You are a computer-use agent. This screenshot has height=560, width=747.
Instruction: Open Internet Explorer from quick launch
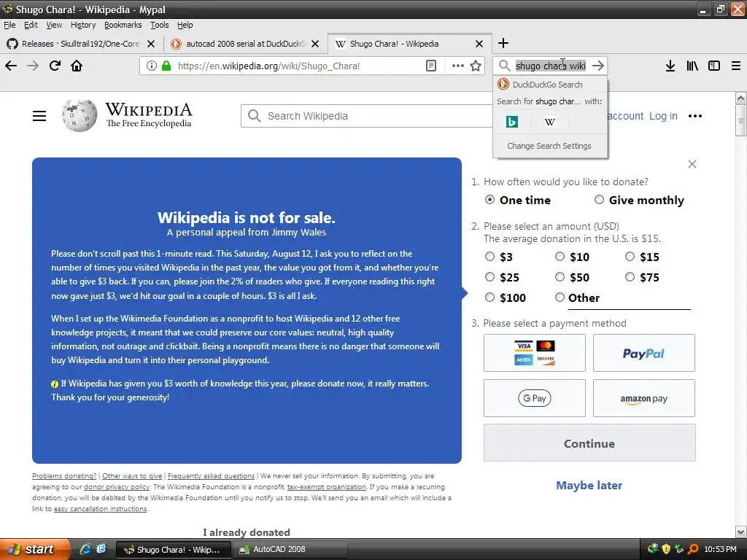[x=85, y=549]
